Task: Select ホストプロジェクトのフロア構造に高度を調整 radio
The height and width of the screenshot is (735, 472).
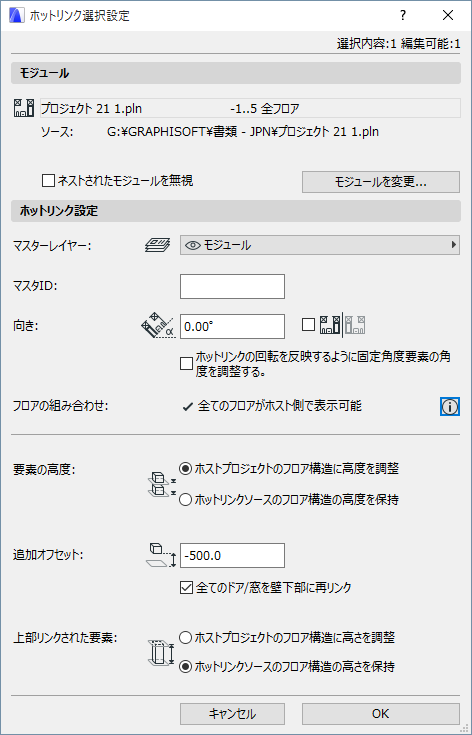Action: 186,468
